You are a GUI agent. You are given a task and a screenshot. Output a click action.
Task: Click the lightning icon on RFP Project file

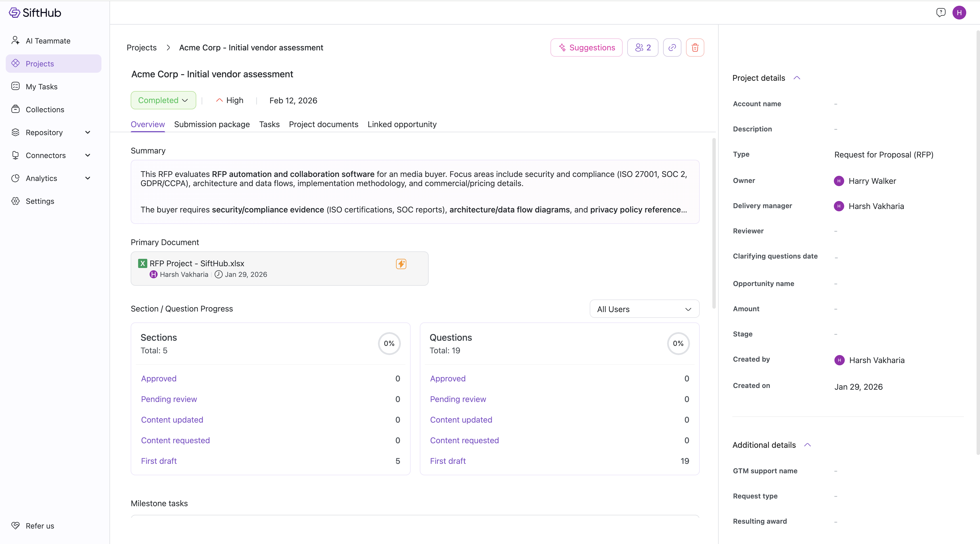(401, 264)
